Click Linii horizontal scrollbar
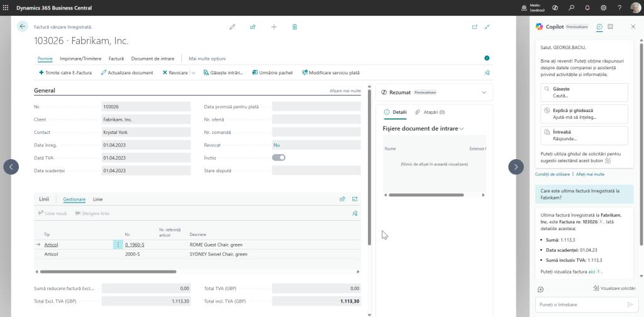The image size is (644, 317). coord(108,272)
